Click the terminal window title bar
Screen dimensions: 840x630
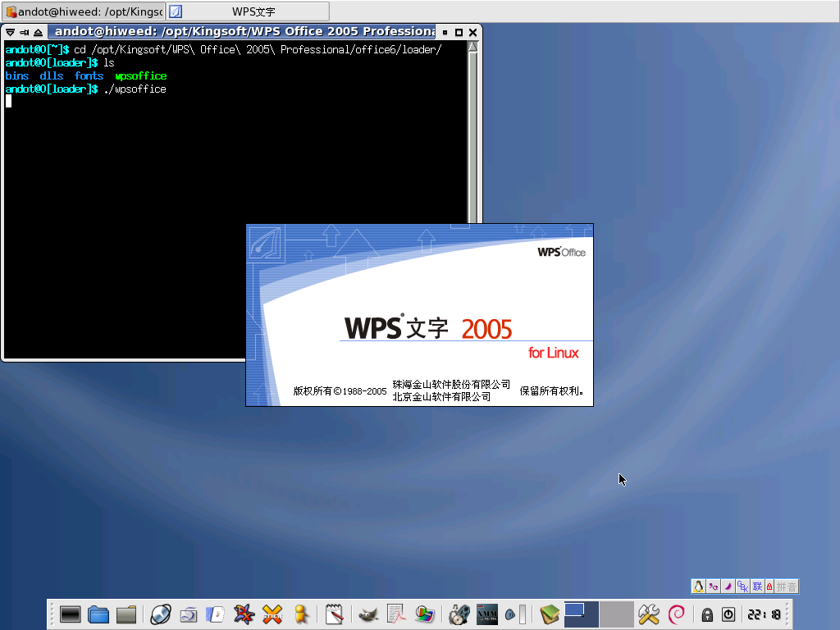point(242,32)
